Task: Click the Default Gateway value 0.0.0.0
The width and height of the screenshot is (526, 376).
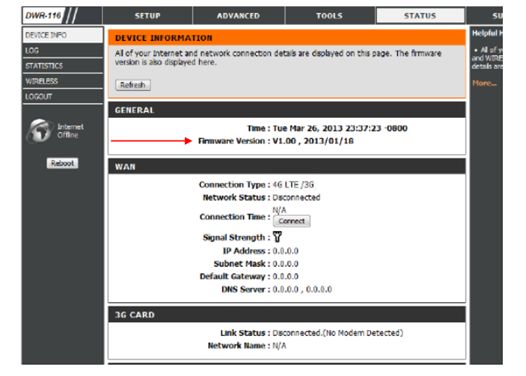Action: coord(285,277)
